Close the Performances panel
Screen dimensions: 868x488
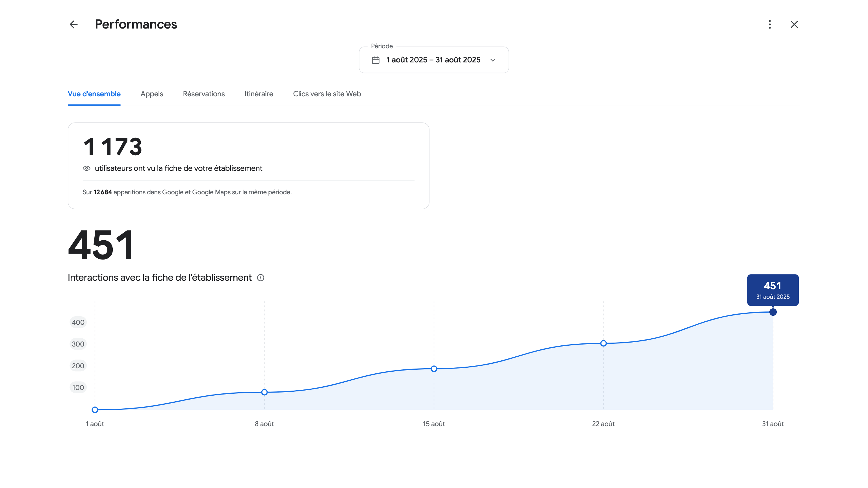pyautogui.click(x=794, y=24)
